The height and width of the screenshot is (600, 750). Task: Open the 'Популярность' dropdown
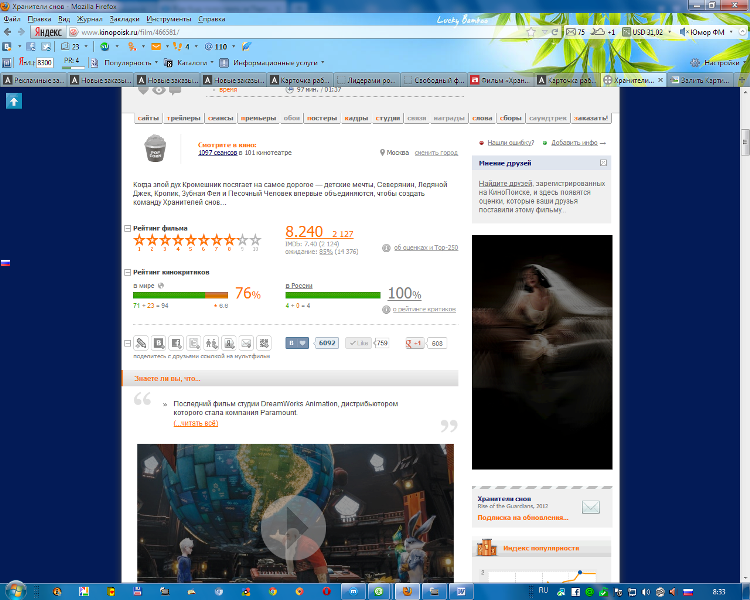click(131, 63)
